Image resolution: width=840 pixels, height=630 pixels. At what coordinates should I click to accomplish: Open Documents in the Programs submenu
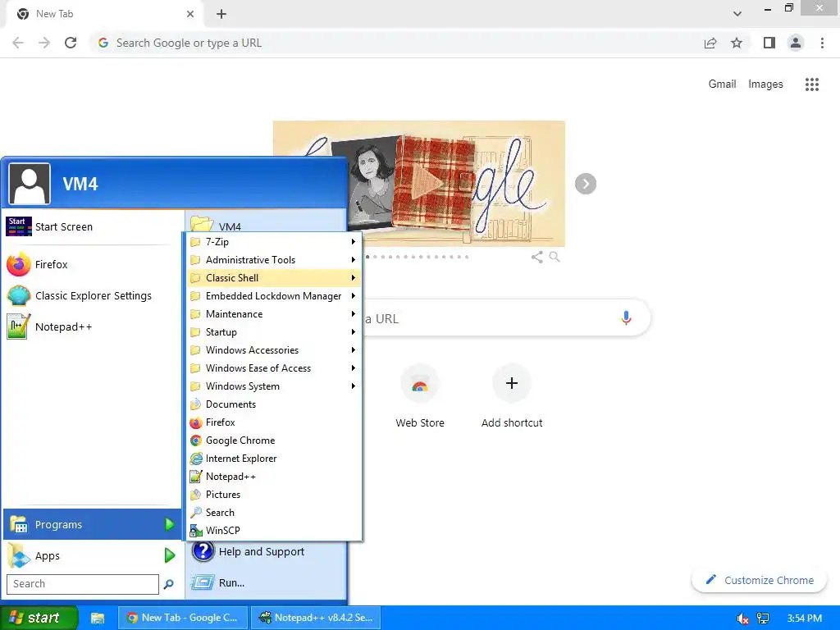(x=274, y=404)
